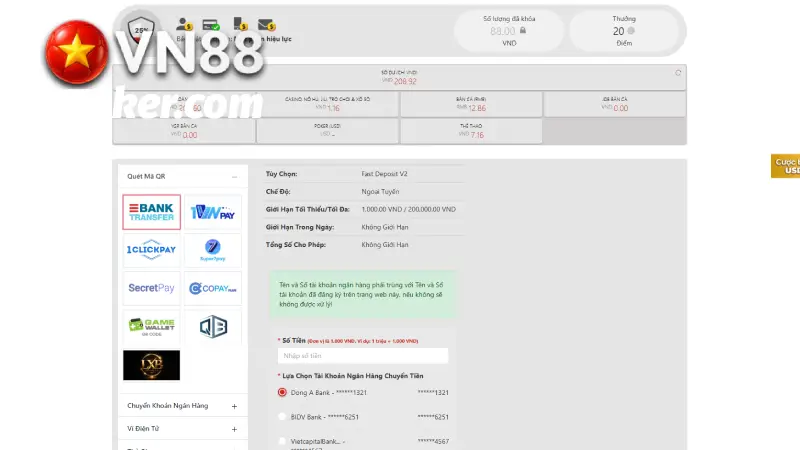Click the main balance value 208.92

pyautogui.click(x=405, y=82)
